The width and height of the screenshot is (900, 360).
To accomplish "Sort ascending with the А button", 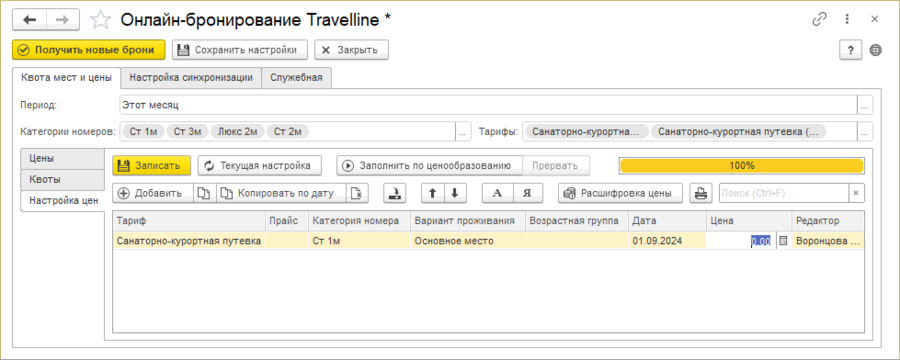I will coord(498,193).
